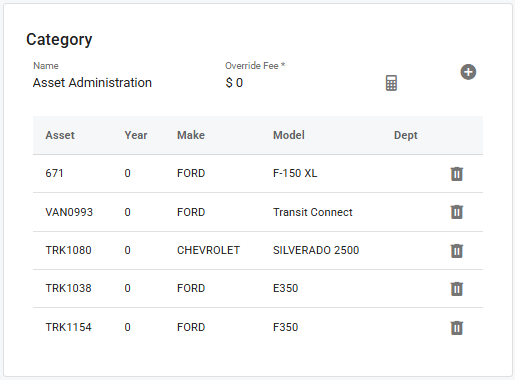This screenshot has width=515, height=380.
Task: Select asset cell TRK1154
Action: [68, 327]
